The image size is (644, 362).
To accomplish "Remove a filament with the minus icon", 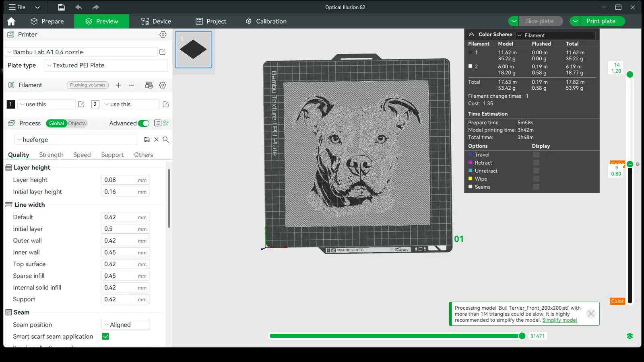I will tap(132, 85).
